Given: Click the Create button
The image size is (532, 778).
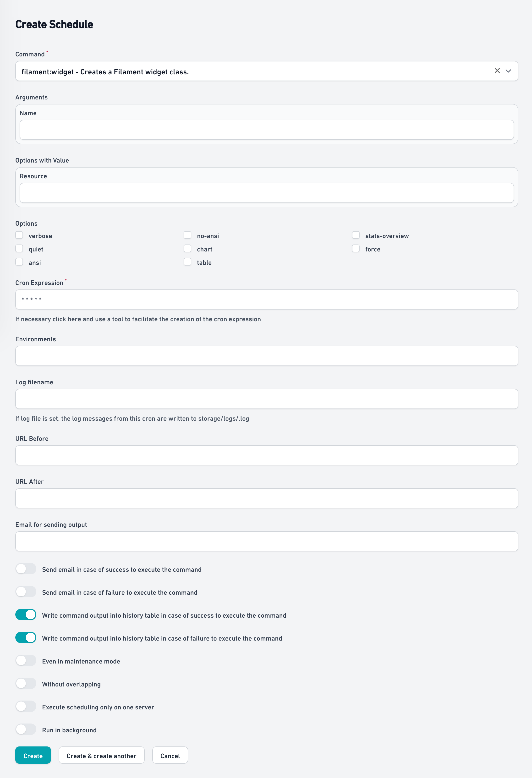Looking at the screenshot, I should [x=33, y=756].
